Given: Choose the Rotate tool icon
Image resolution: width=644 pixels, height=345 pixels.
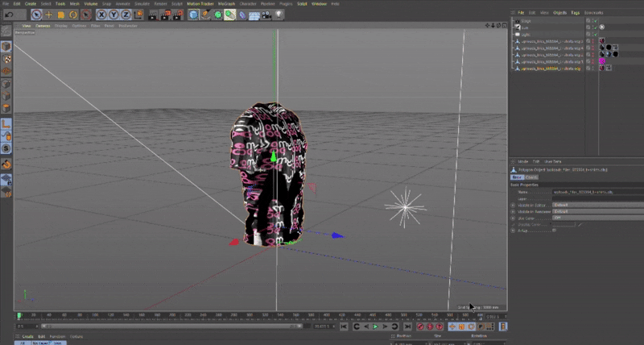Looking at the screenshot, I should coord(72,15).
